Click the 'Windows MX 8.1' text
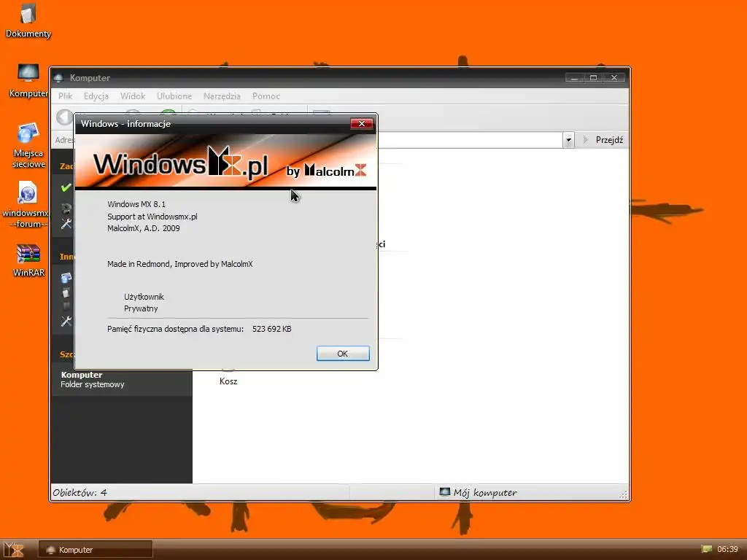 136,204
